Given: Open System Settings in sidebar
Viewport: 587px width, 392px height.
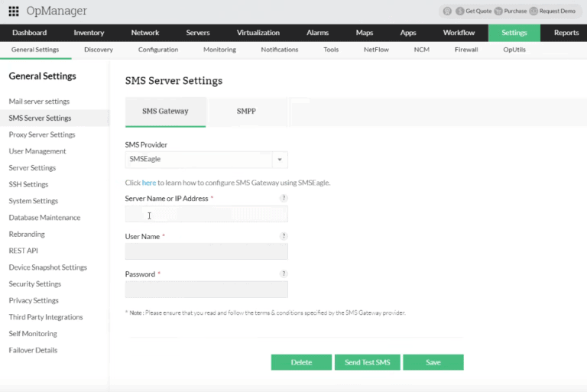Looking at the screenshot, I should pos(34,201).
